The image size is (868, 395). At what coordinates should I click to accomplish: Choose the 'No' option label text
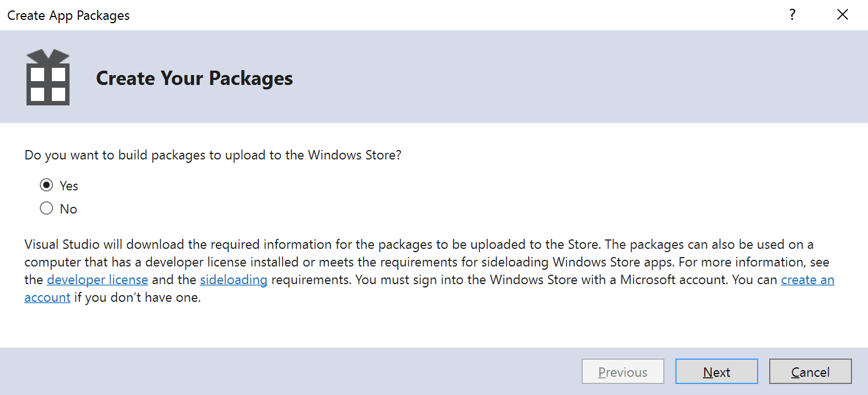tap(68, 209)
